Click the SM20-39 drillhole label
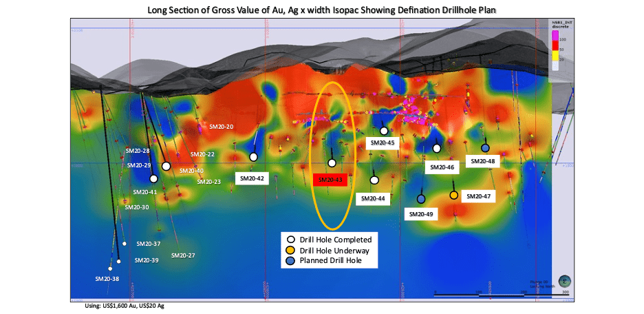The height and width of the screenshot is (314, 644). (147, 260)
